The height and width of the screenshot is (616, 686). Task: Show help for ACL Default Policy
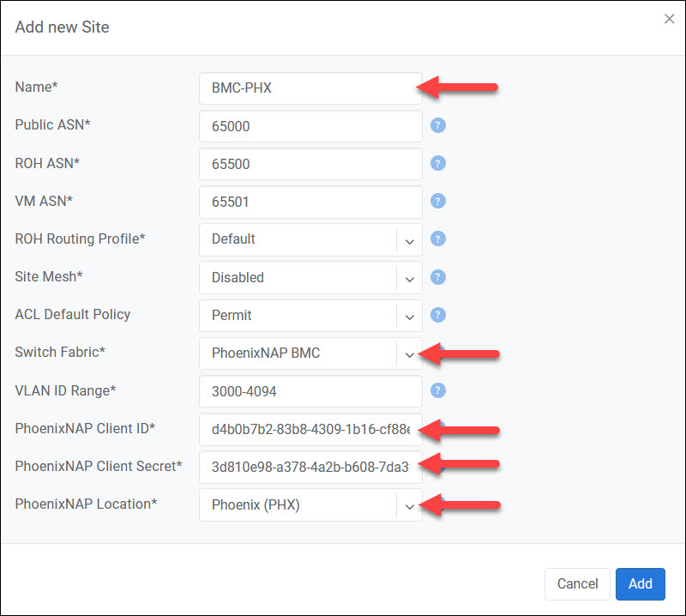[x=438, y=315]
